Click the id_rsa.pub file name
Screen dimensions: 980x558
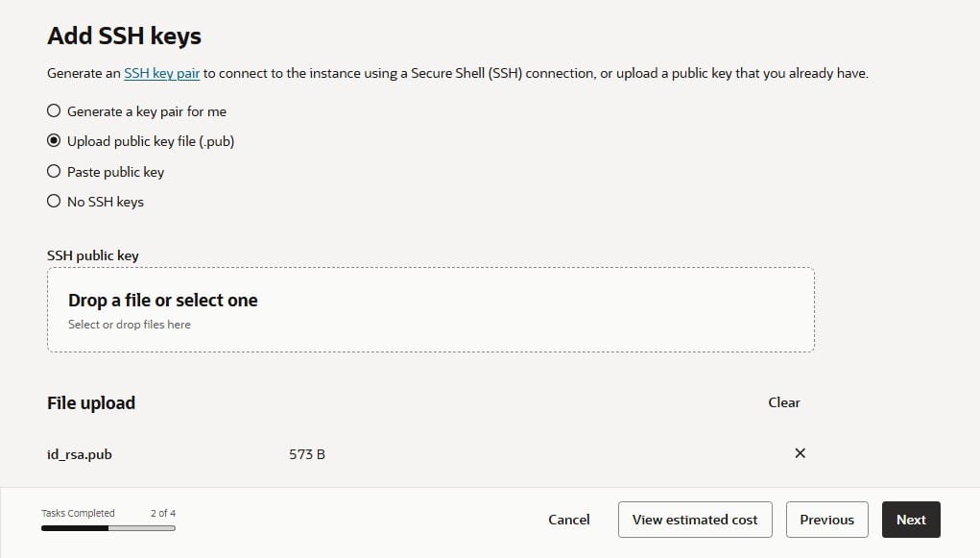click(x=80, y=453)
